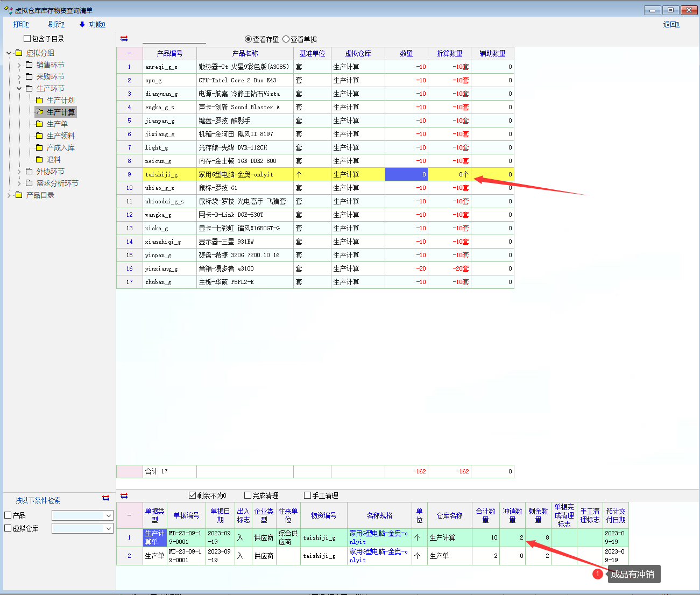The image size is (700, 595).
Task: Expand the 销售环节 tree node
Action: [x=19, y=65]
